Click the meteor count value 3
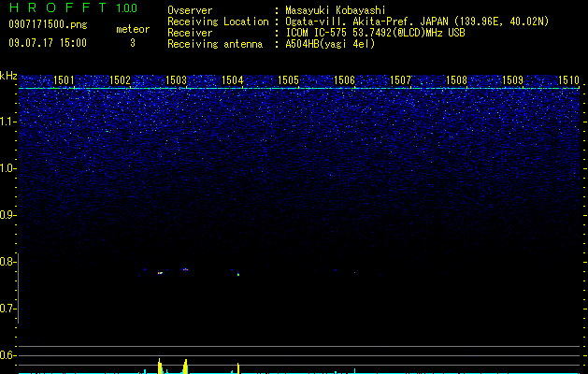 pos(133,43)
